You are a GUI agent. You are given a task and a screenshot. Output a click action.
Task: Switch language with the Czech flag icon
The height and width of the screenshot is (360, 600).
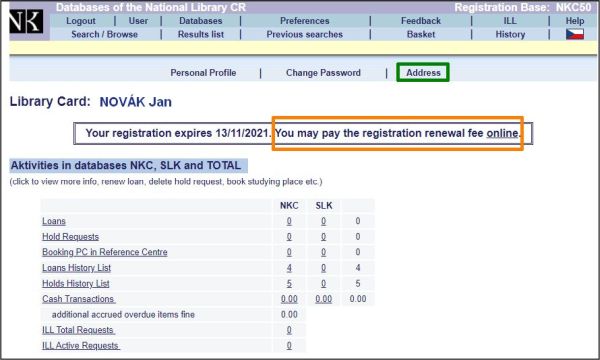[x=575, y=34]
